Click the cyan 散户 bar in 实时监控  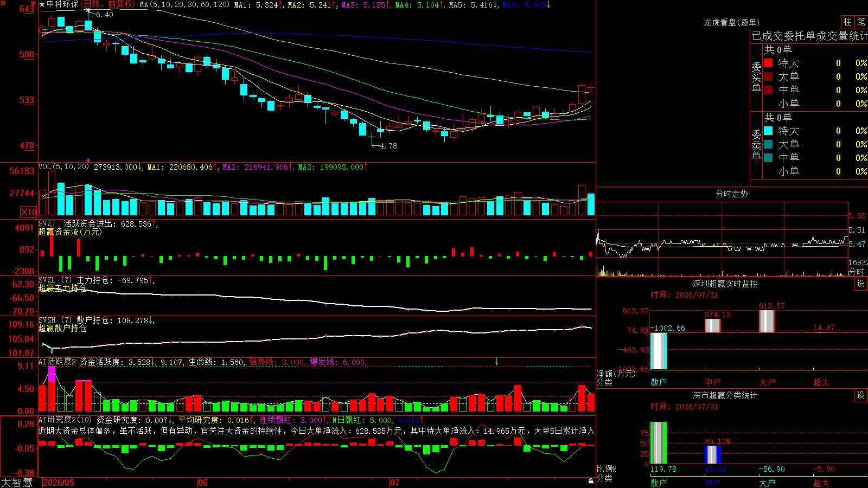point(659,351)
